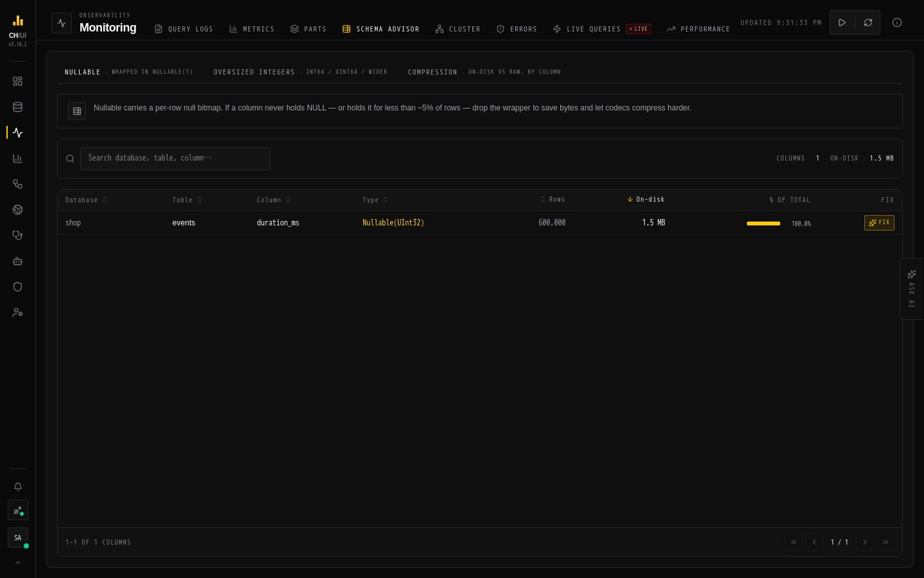Open the Performance tab
This screenshot has height=578, width=924.
point(698,29)
